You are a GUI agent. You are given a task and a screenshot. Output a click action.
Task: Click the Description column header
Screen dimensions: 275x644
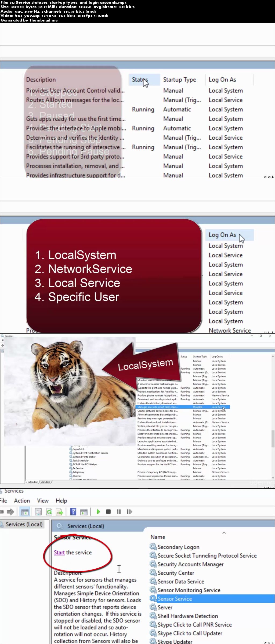tap(41, 80)
